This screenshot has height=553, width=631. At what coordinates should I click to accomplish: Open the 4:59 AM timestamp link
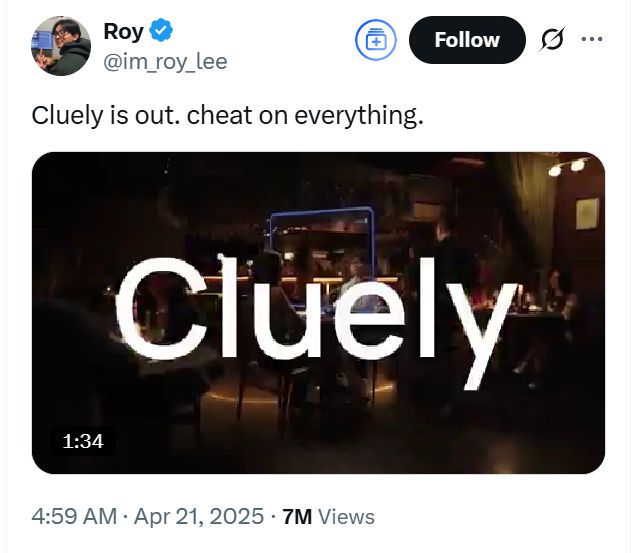tap(71, 517)
